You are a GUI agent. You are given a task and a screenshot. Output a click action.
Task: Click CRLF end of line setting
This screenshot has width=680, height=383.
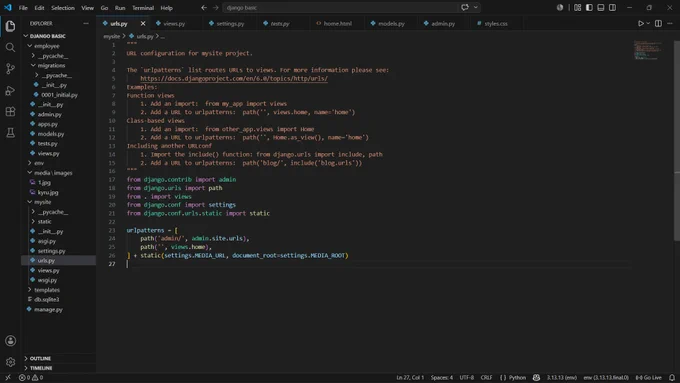487,377
